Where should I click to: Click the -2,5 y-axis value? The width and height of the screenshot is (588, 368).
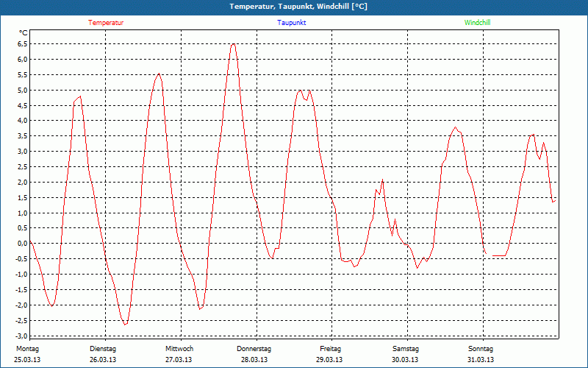21,320
